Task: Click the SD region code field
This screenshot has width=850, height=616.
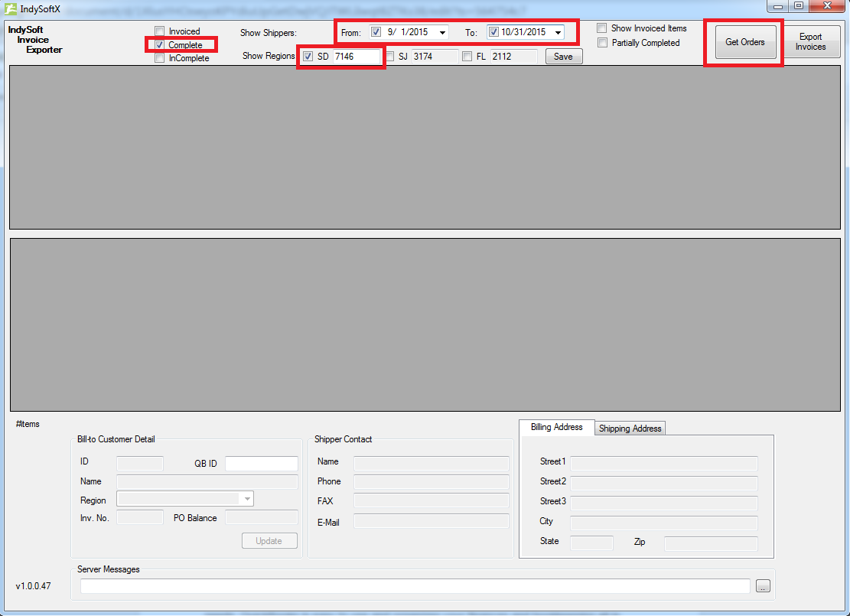Action: pos(356,56)
